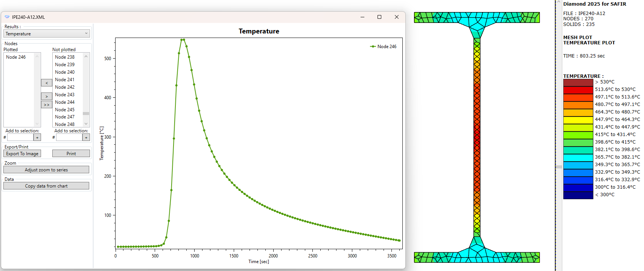Image resolution: width=644 pixels, height=271 pixels.
Task: Select Node 243 in Not plotted list
Action: [65, 95]
